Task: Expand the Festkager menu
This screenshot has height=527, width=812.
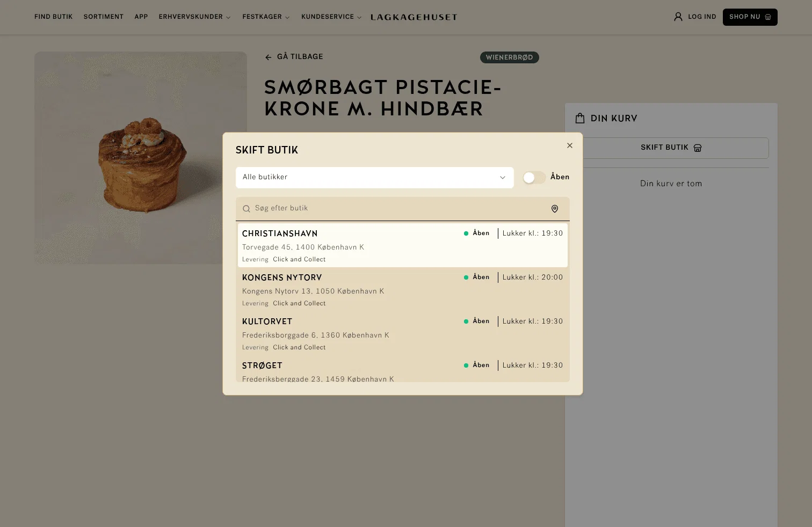Action: [266, 17]
